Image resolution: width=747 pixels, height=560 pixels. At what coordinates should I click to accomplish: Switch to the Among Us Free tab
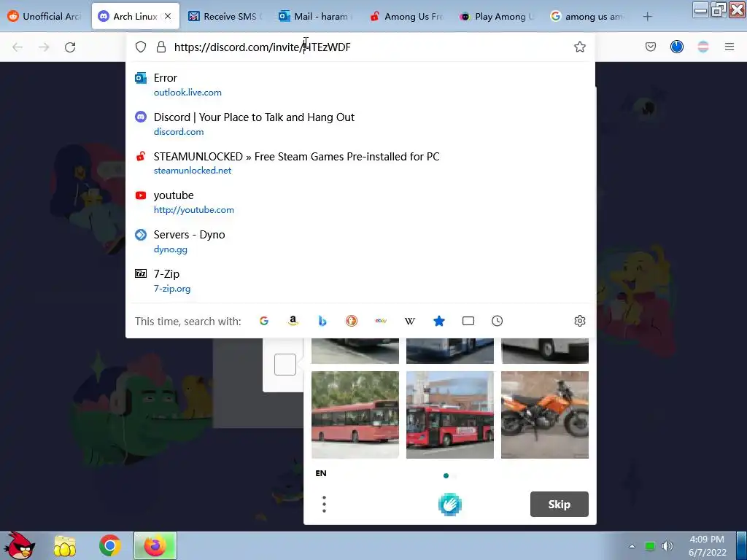click(406, 16)
